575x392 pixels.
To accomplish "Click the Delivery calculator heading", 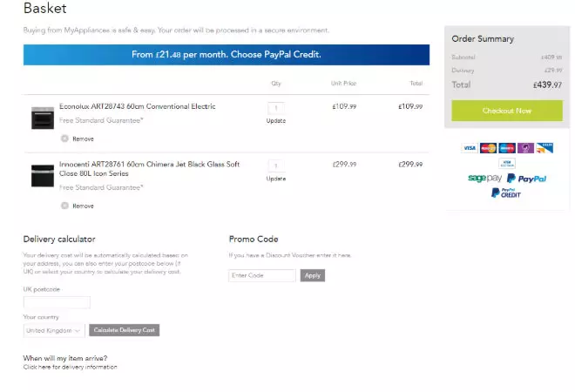I will coord(59,239).
